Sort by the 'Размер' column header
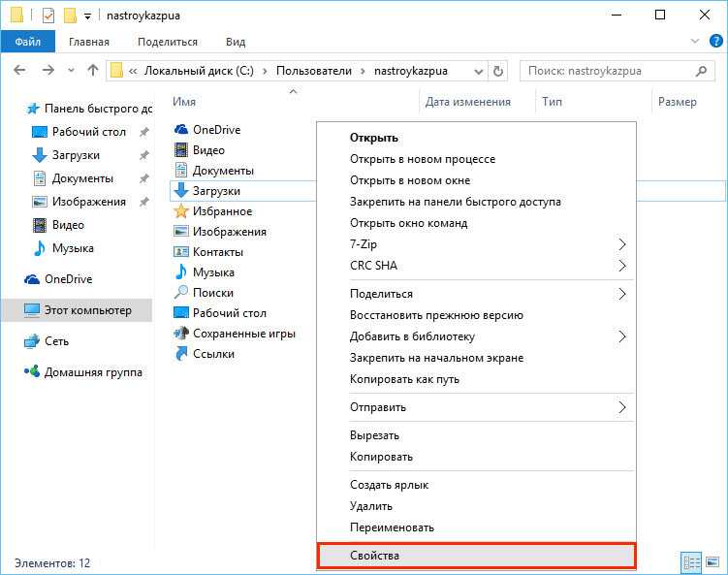This screenshot has width=728, height=575. point(678,102)
